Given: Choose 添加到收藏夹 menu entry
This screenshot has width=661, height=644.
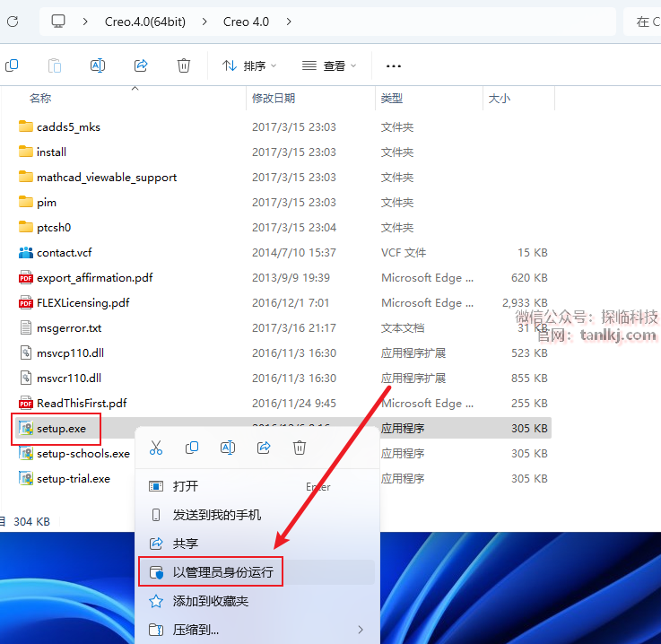Looking at the screenshot, I should tap(257, 601).
